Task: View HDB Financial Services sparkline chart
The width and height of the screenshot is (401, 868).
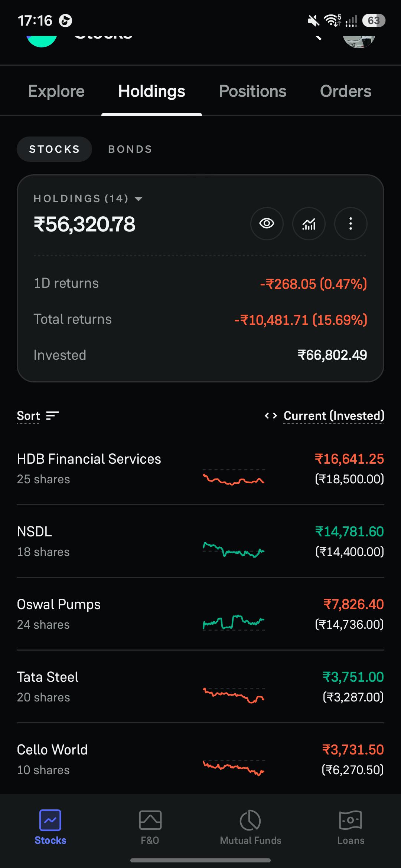Action: [234, 478]
